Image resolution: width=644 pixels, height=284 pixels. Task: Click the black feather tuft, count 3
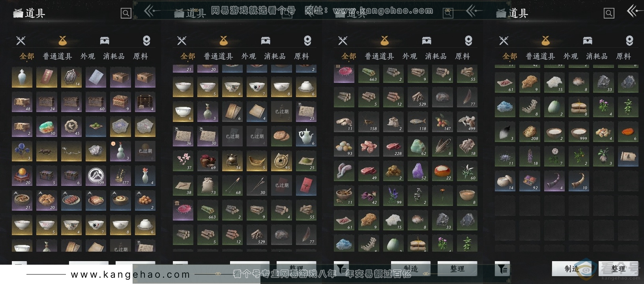[x=505, y=132]
